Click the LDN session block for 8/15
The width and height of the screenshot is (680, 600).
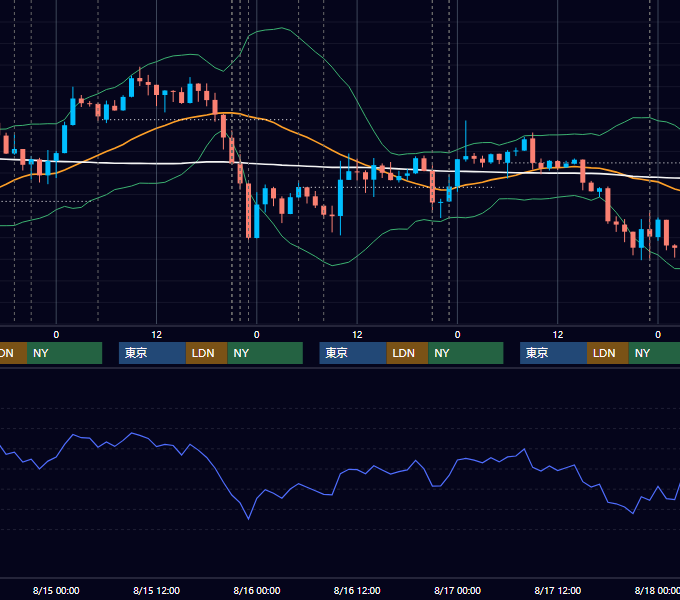(206, 353)
